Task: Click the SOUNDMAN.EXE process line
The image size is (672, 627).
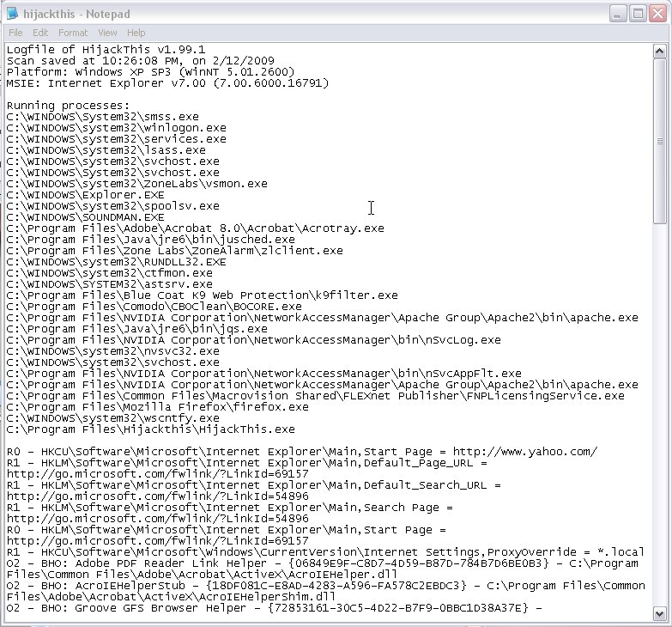Action: (x=86, y=217)
